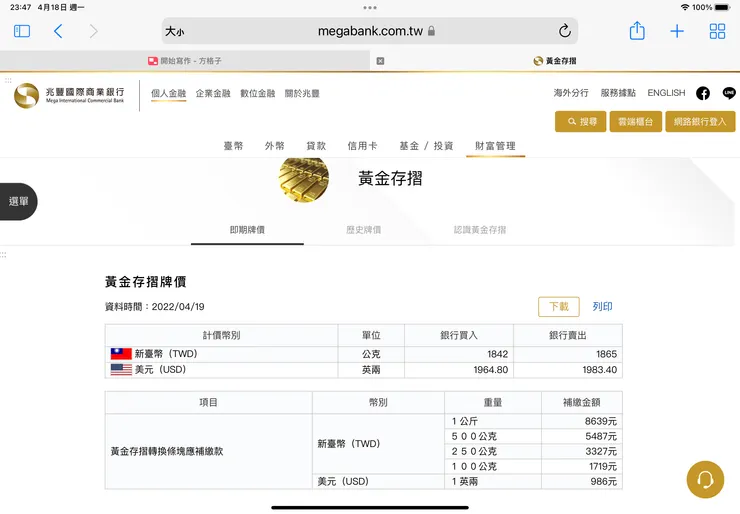This screenshot has width=740, height=514.
Task: Open customer service headset chat
Action: click(x=705, y=480)
